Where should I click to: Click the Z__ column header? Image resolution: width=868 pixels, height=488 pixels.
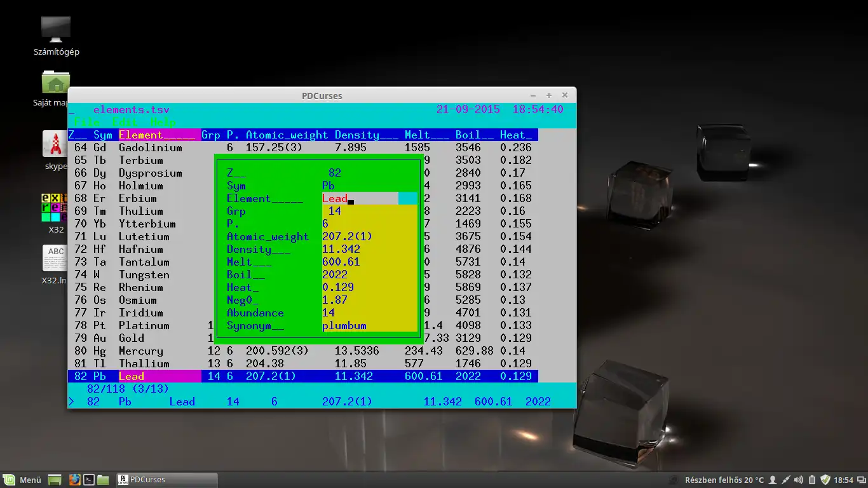coord(78,135)
